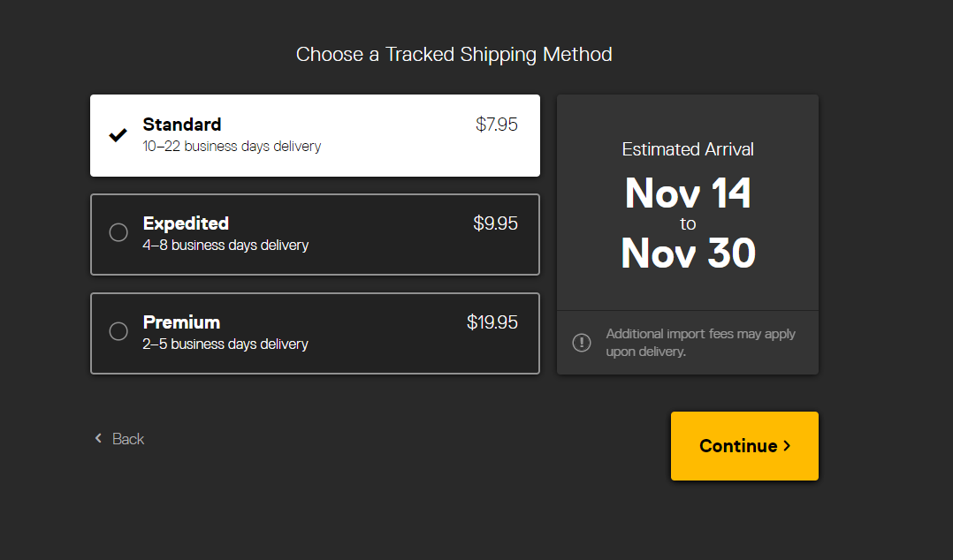953x560 pixels.
Task: Click the $19.95 Premium price
Action: click(x=492, y=322)
